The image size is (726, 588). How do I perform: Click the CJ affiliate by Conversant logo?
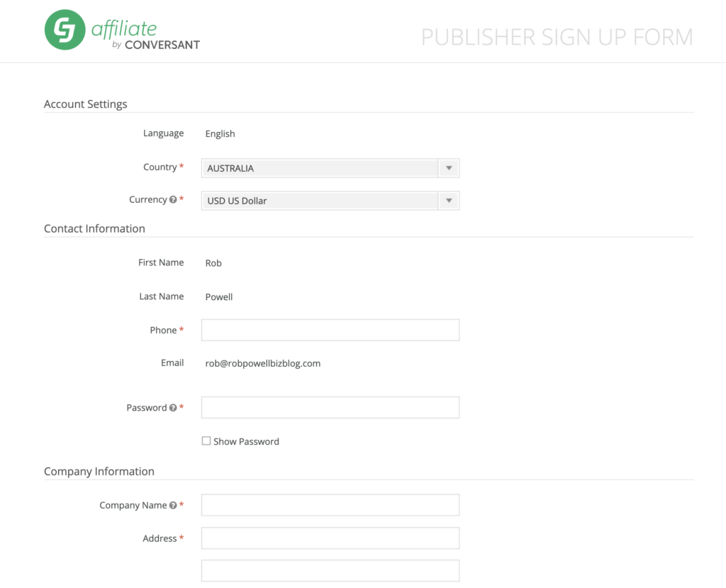click(122, 30)
